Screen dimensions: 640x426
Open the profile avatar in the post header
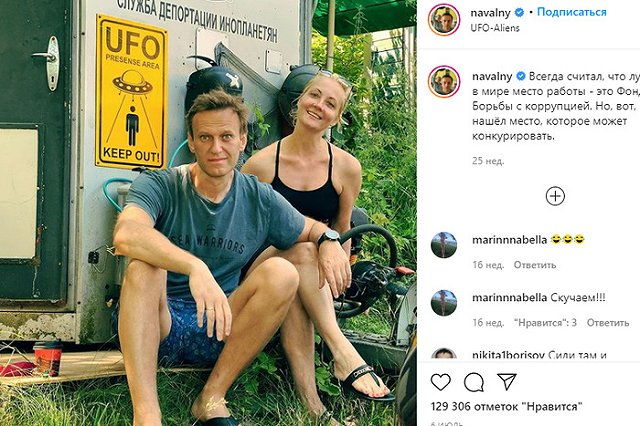pos(444,20)
